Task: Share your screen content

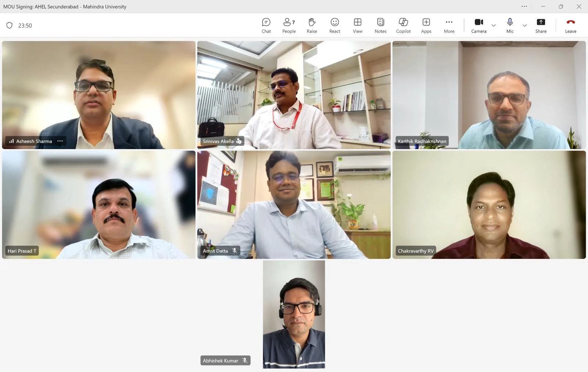Action: [x=541, y=26]
